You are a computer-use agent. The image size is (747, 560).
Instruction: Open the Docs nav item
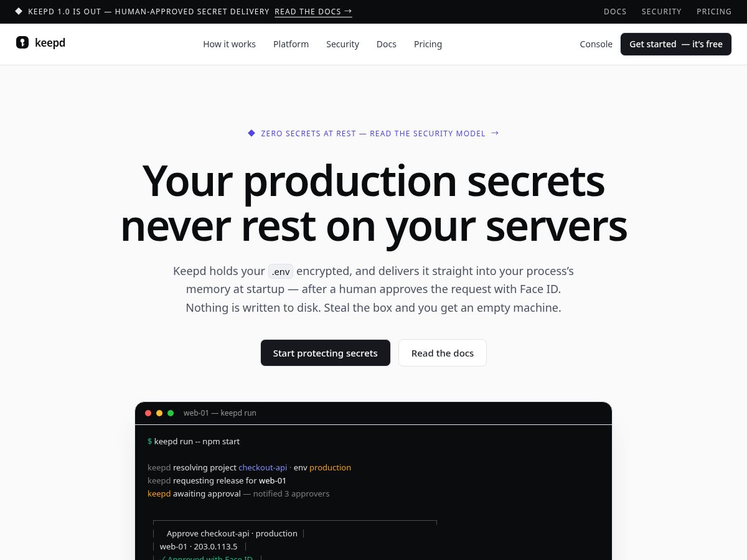pos(387,44)
